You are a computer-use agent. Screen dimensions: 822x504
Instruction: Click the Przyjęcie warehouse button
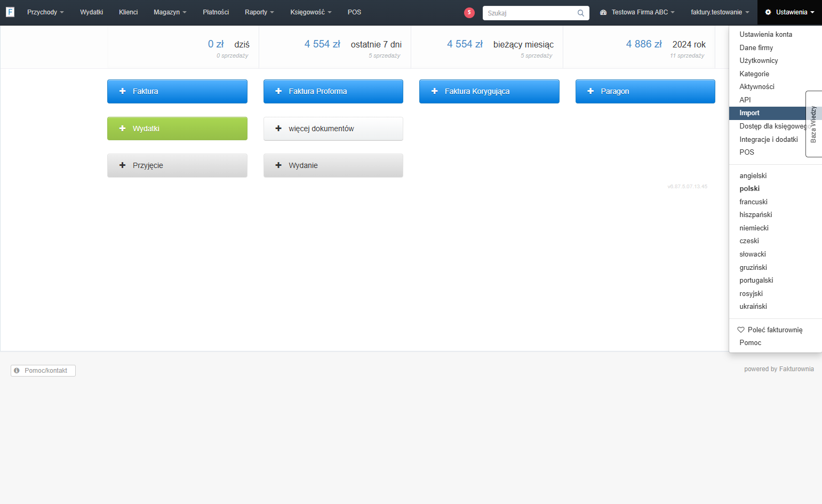177,165
